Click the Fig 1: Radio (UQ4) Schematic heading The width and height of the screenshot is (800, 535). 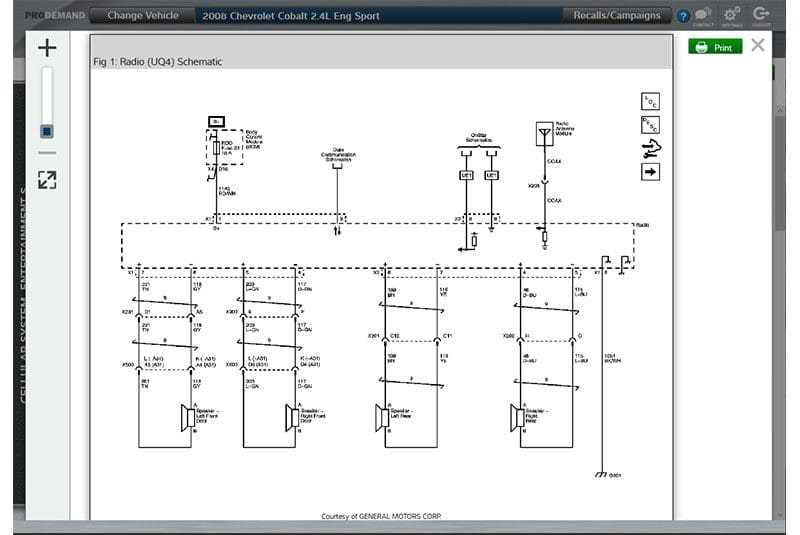point(158,62)
